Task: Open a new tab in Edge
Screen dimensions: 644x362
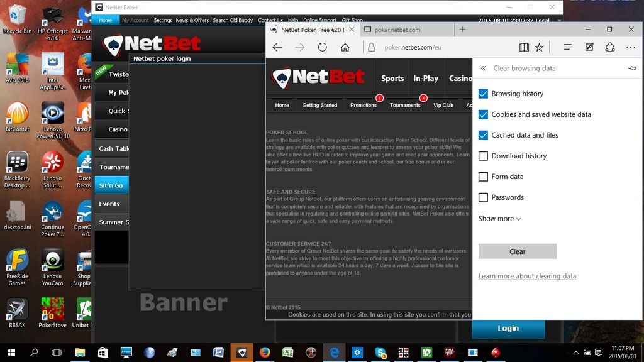Action: coord(462,29)
